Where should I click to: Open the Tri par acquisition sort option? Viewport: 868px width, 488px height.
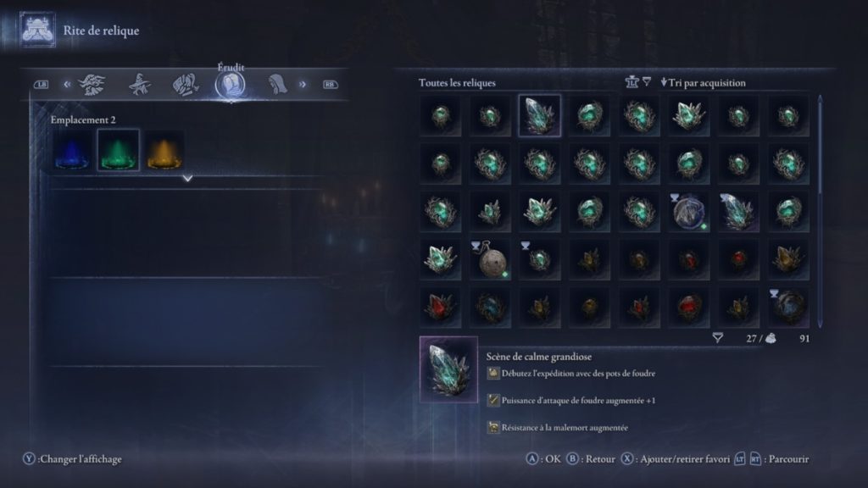(x=703, y=83)
